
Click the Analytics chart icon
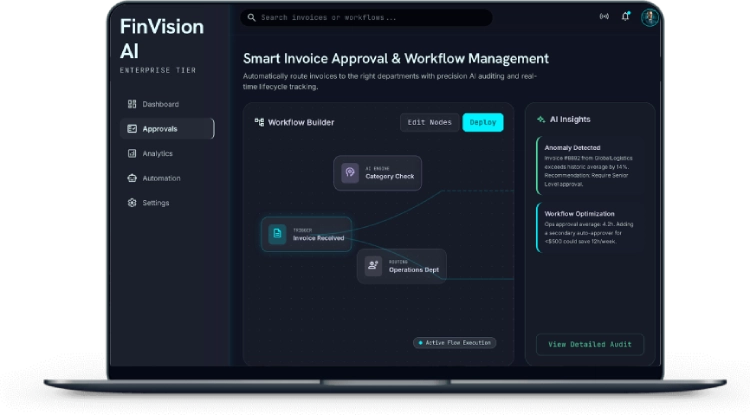[x=132, y=153]
